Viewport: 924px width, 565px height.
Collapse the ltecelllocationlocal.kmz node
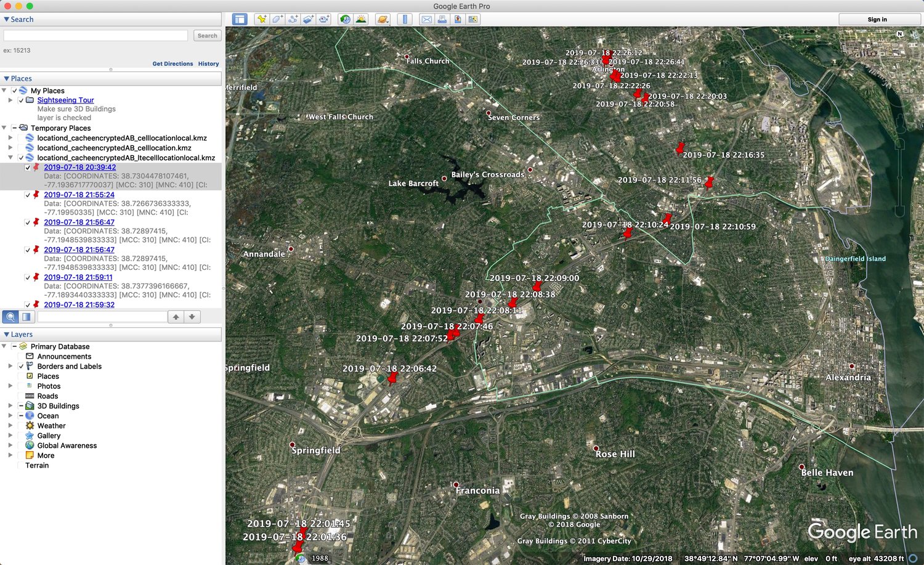click(10, 158)
